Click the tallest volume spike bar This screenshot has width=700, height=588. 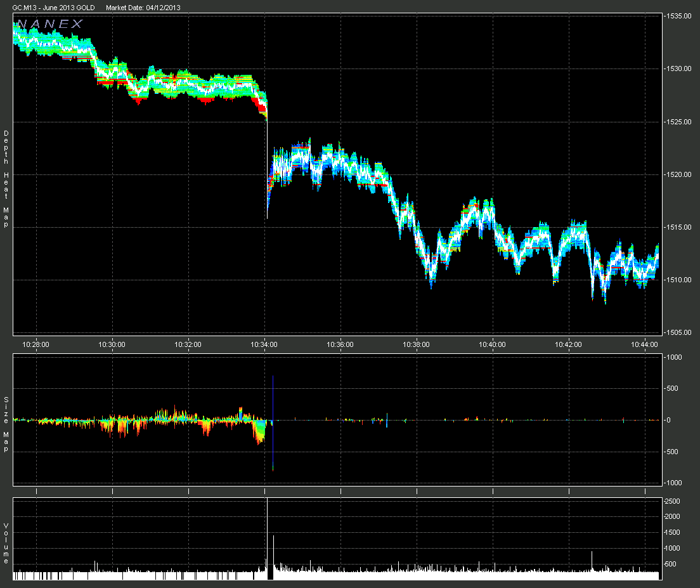[x=268, y=539]
